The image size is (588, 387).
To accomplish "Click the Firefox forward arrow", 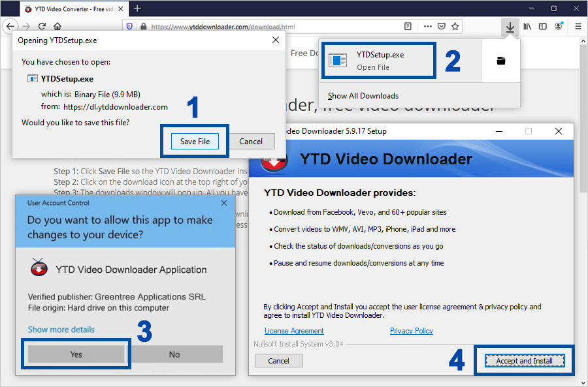I will coord(26,26).
